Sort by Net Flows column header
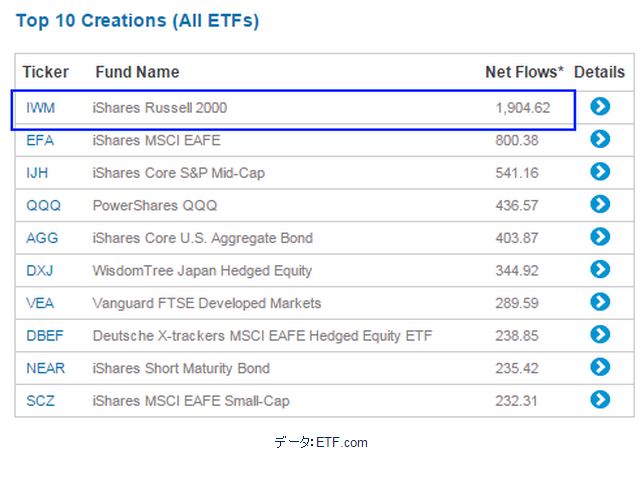Image resolution: width=643 pixels, height=477 pixels. click(524, 72)
